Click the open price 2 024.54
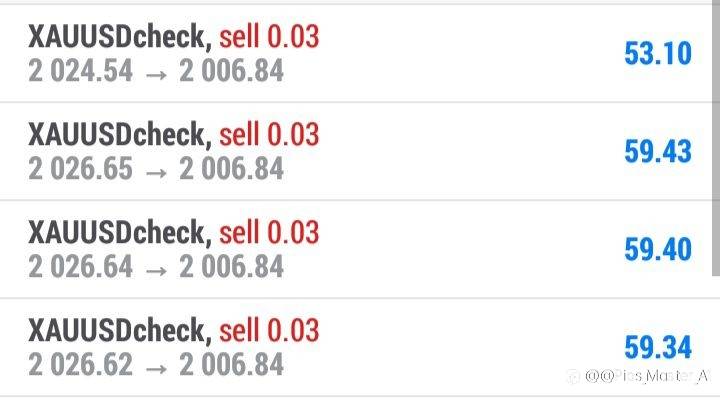 coord(80,71)
